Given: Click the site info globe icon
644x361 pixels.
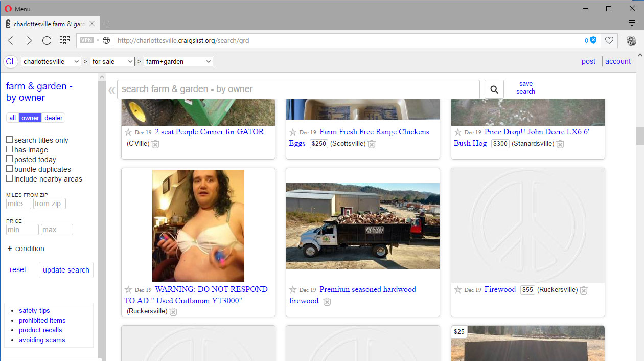Looking at the screenshot, I should 106,40.
